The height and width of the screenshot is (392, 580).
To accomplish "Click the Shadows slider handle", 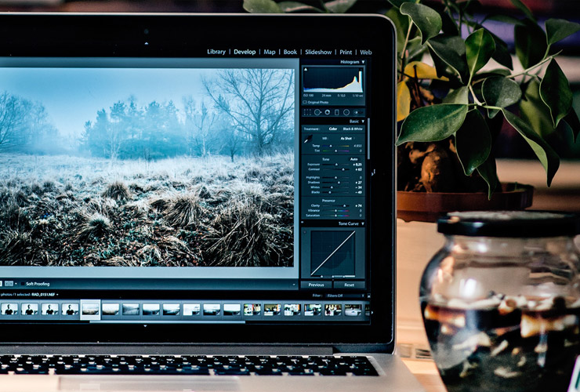I will [x=339, y=183].
